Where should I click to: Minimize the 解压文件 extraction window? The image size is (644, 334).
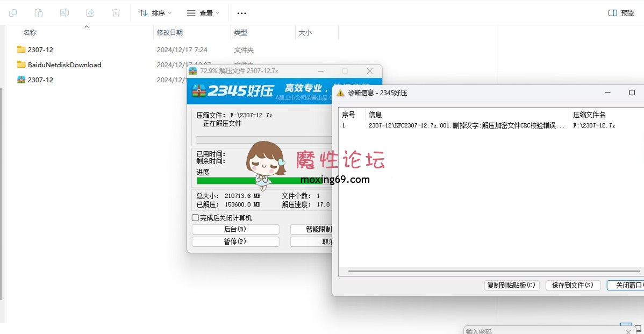tap(321, 71)
